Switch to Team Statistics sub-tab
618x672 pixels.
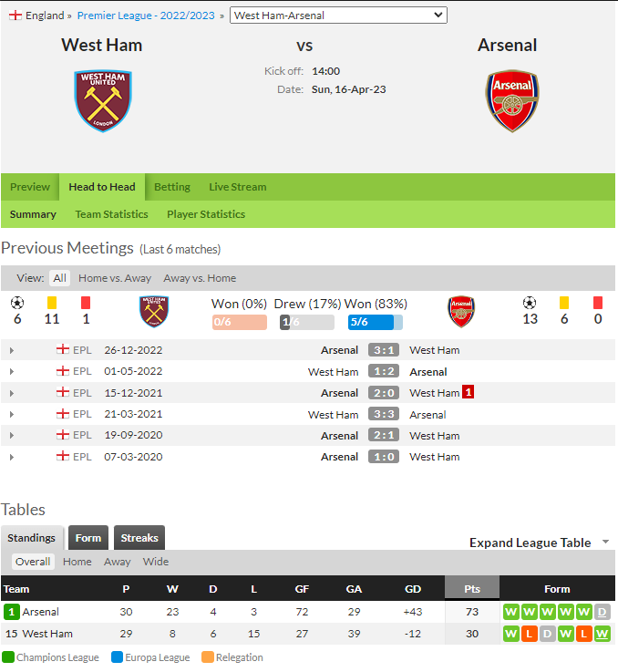coord(111,214)
